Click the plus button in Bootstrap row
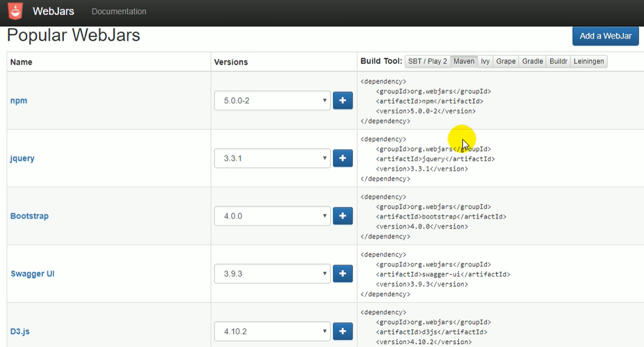The image size is (644, 347). point(343,216)
